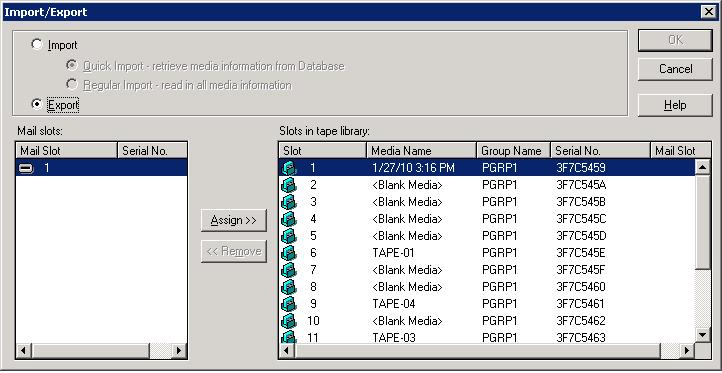722x373 pixels.
Task: Click the Cancel button
Action: coord(675,69)
